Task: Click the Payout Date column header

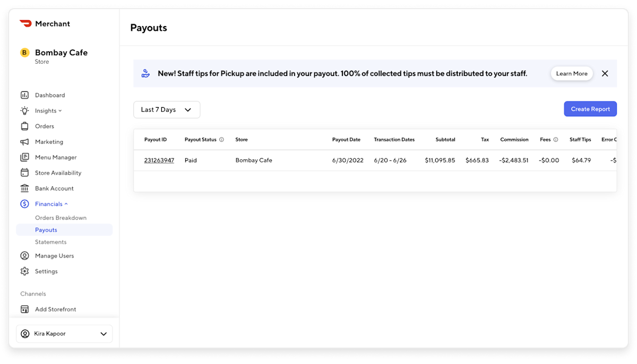Action: (x=346, y=140)
